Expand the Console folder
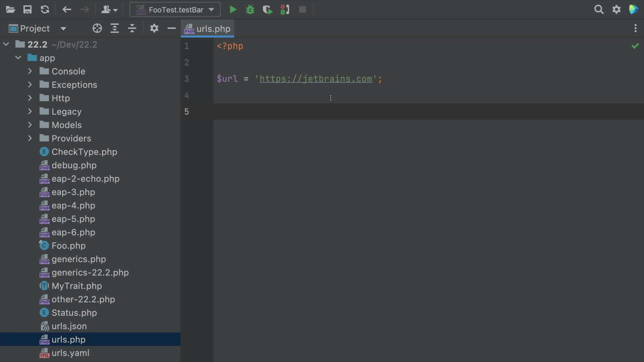 point(30,71)
